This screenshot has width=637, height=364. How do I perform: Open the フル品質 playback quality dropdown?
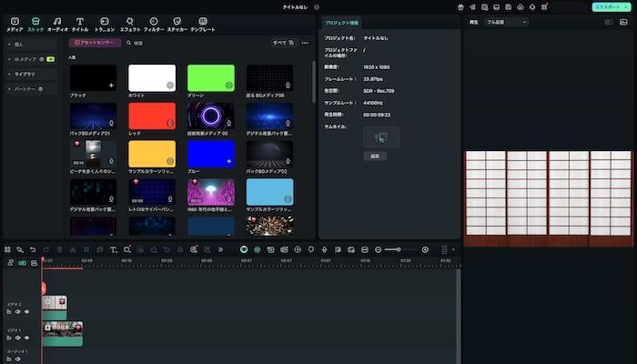click(x=507, y=22)
